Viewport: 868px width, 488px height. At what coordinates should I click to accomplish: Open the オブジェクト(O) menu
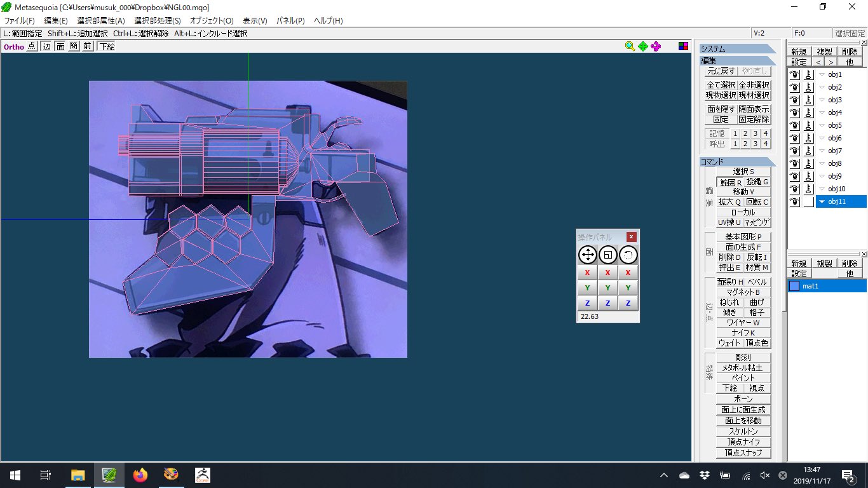[x=212, y=20]
